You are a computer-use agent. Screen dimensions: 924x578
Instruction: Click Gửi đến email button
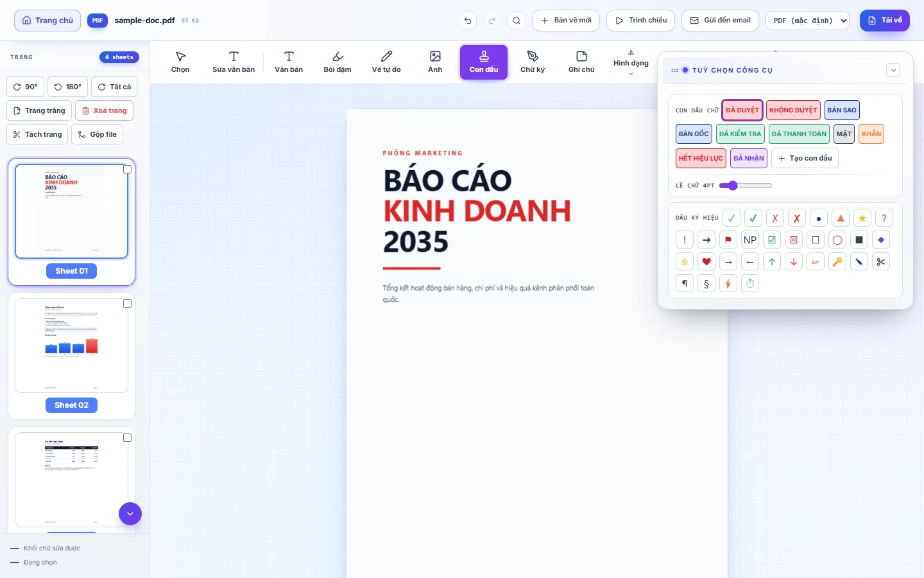point(720,21)
